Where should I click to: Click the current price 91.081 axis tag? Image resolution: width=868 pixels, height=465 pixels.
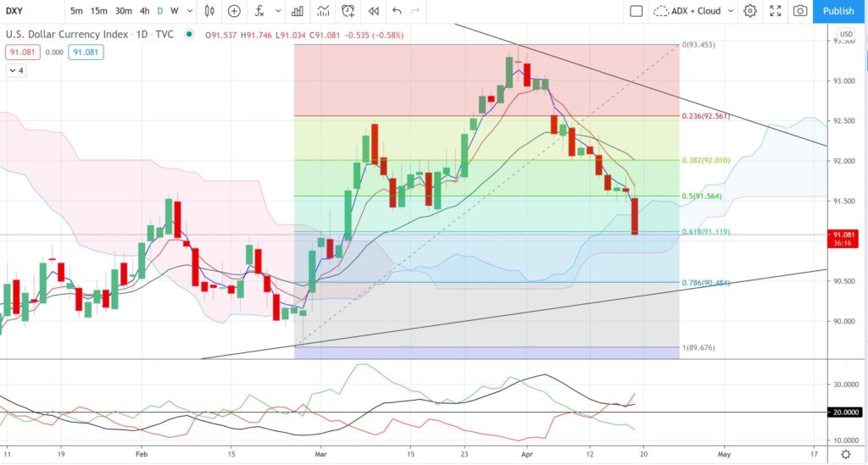(x=843, y=239)
